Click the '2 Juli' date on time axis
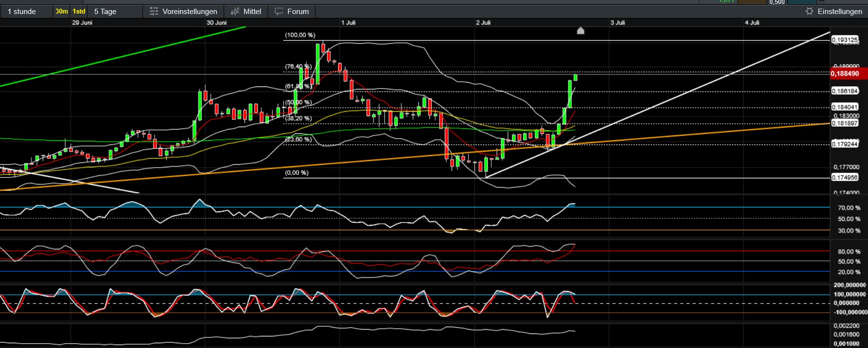The image size is (868, 348). (x=483, y=23)
